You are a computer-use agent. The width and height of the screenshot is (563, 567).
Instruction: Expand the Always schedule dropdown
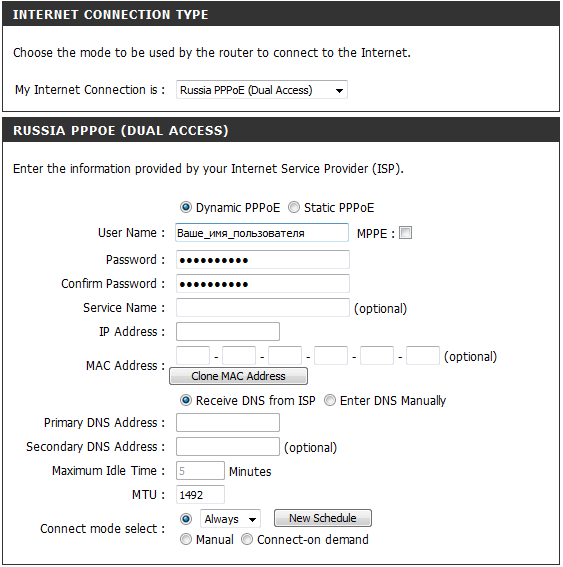tap(230, 519)
